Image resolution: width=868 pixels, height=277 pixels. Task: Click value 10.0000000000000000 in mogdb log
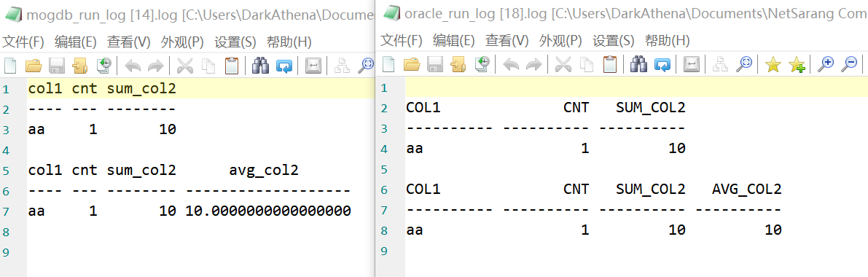tap(268, 211)
